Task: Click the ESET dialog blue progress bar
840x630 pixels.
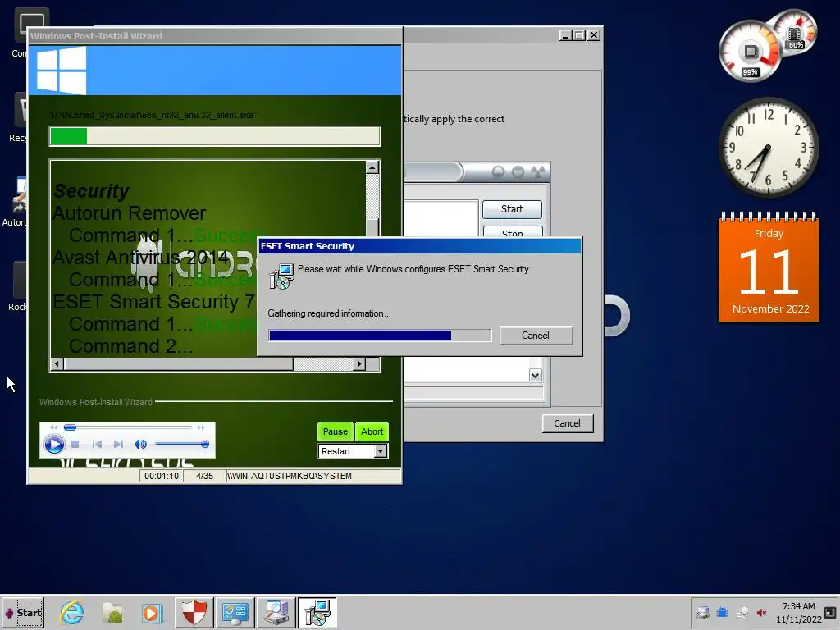Action: click(x=380, y=336)
